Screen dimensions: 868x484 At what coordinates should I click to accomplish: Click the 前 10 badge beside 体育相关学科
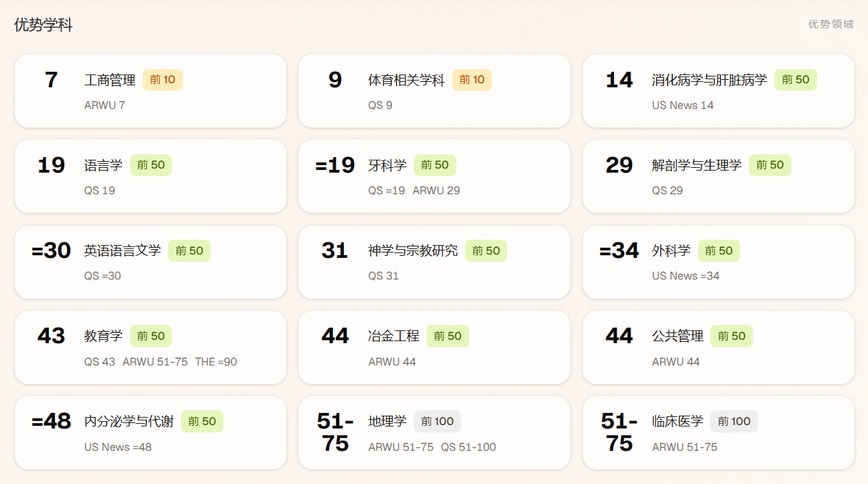pos(472,80)
